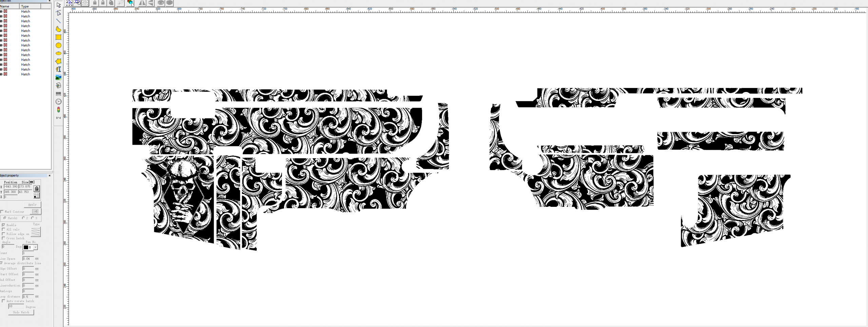Click the auto rotate Degree field
The height and width of the screenshot is (327, 868).
pos(16,306)
